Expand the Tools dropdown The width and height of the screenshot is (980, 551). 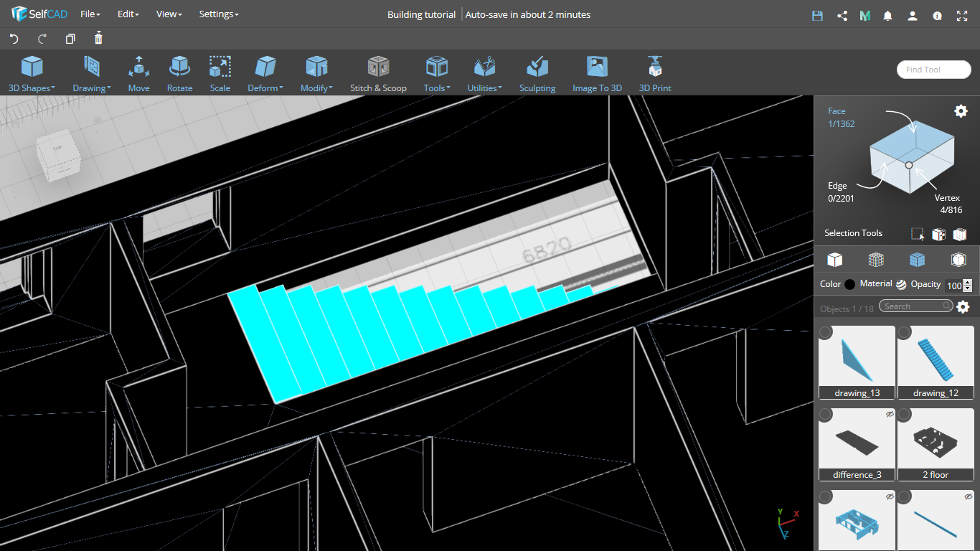coord(436,75)
